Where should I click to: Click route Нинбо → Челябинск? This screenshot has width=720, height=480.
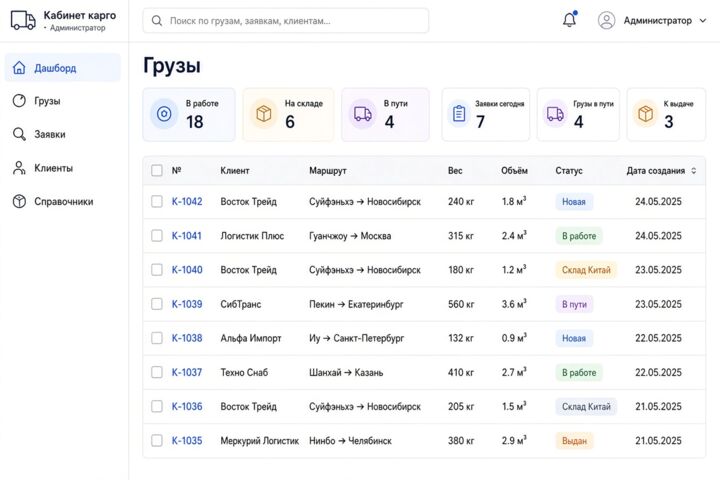(350, 440)
